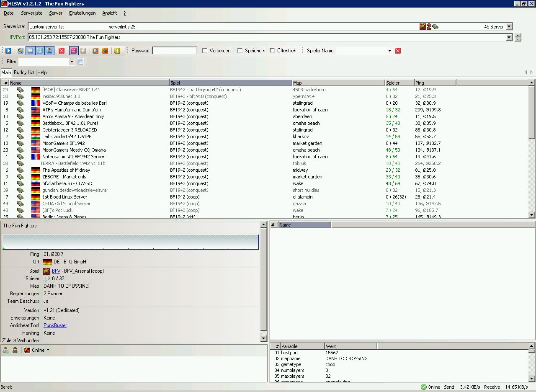Click the red X toolbar icon beside the lightning bolt
Screen dimensions: 536x392
pos(62,51)
